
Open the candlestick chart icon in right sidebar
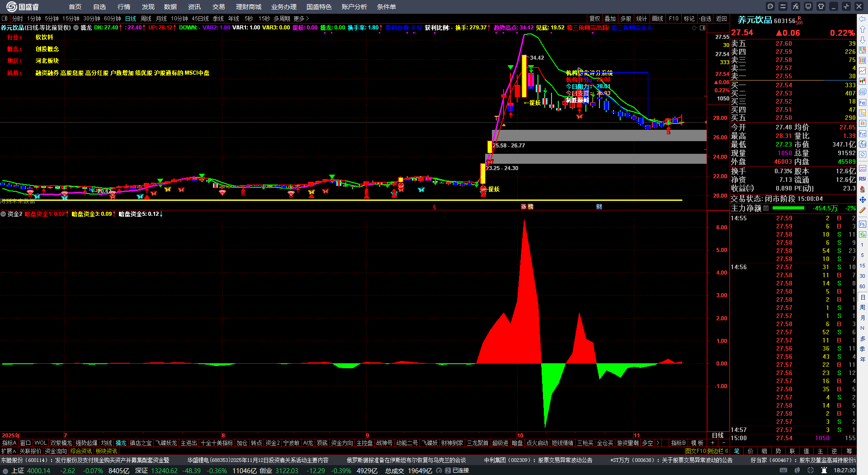click(x=863, y=81)
